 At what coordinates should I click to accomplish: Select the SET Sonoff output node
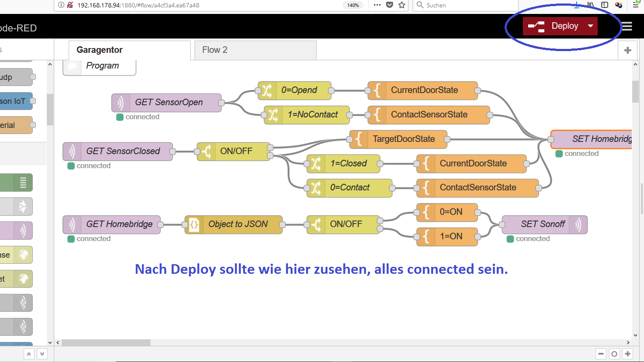544,224
